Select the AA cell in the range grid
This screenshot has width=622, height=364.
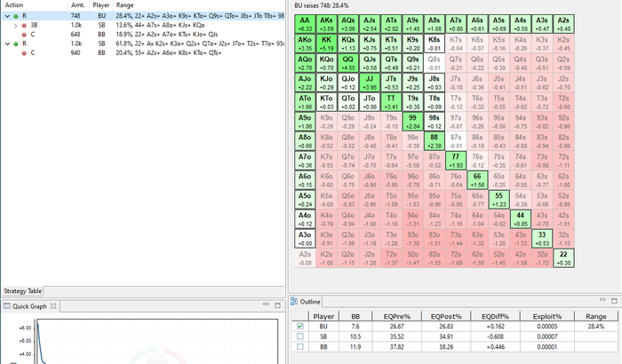[305, 24]
